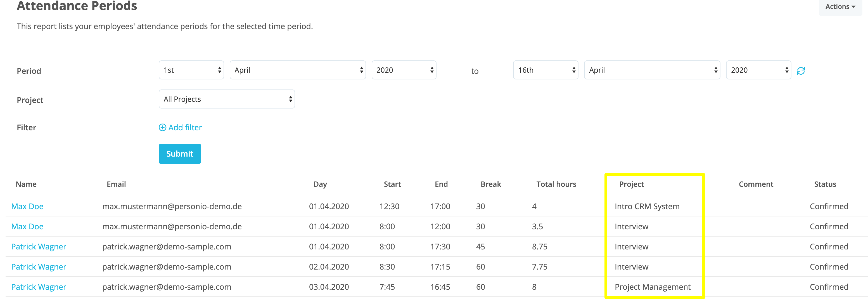
Task: Click the Project Management cell
Action: point(652,287)
